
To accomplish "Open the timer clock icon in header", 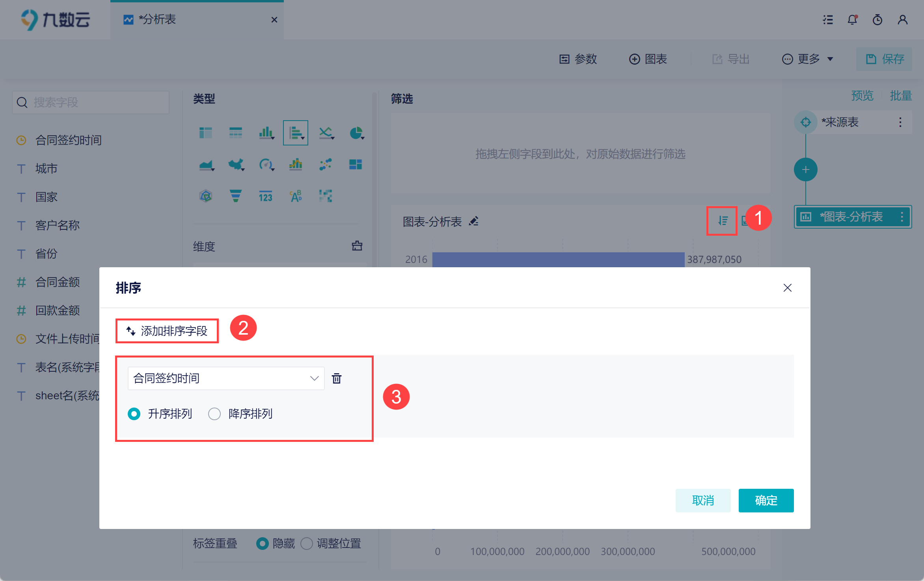I will [877, 20].
